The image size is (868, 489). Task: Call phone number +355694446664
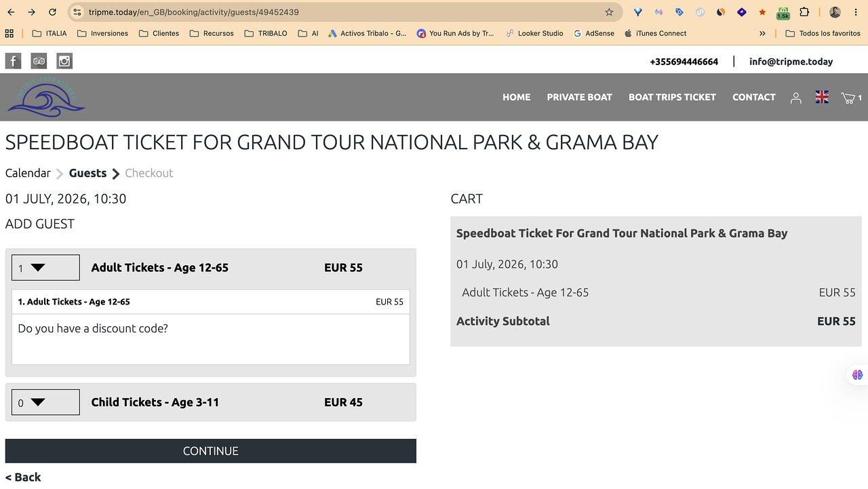click(x=684, y=62)
